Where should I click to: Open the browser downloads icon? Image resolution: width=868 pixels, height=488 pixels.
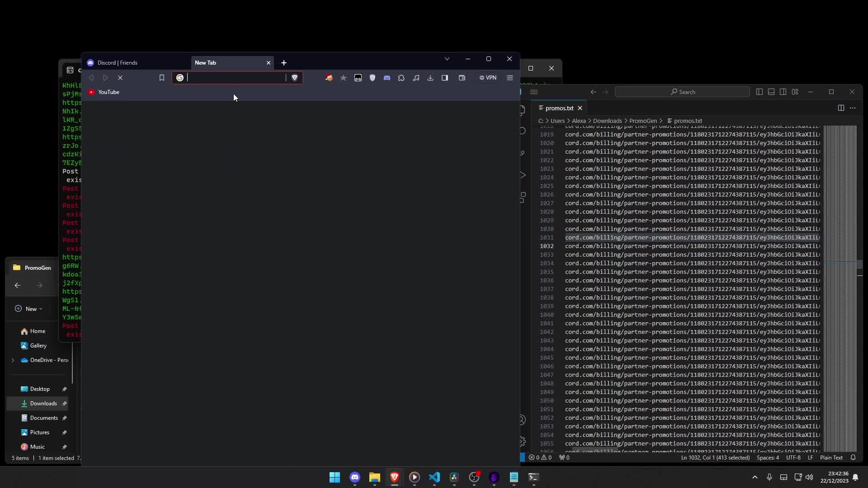click(x=430, y=78)
